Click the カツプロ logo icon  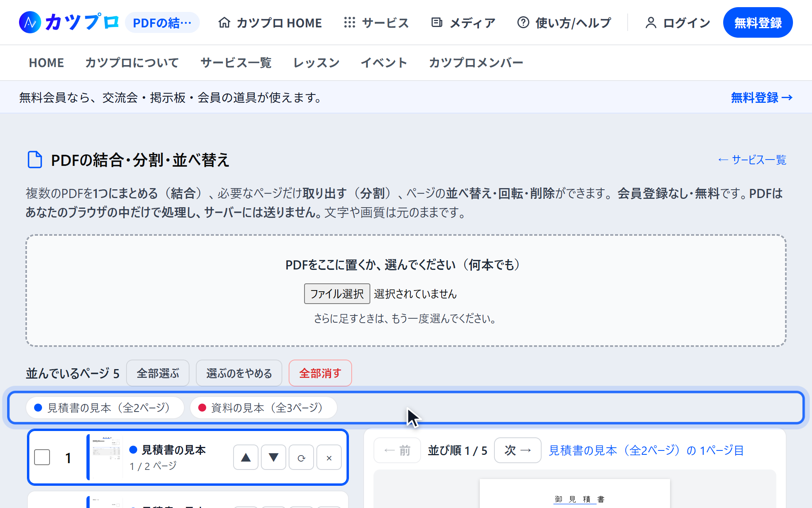pyautogui.click(x=30, y=22)
